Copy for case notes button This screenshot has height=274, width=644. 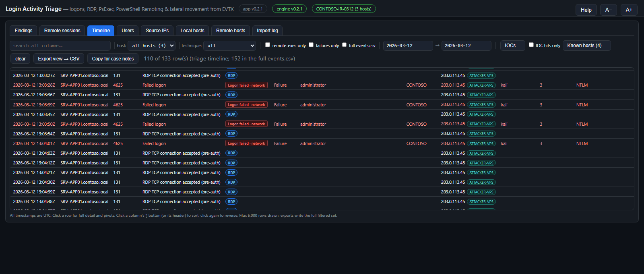point(113,59)
